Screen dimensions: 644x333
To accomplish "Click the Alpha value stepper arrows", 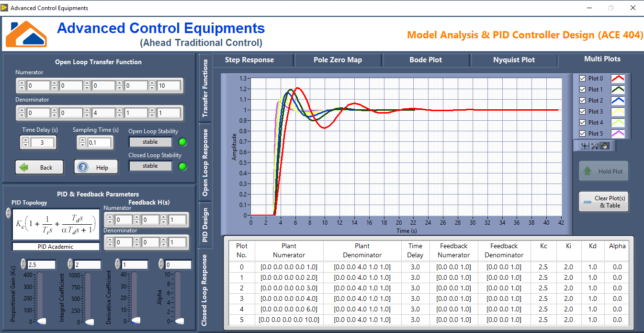I will 161,264.
